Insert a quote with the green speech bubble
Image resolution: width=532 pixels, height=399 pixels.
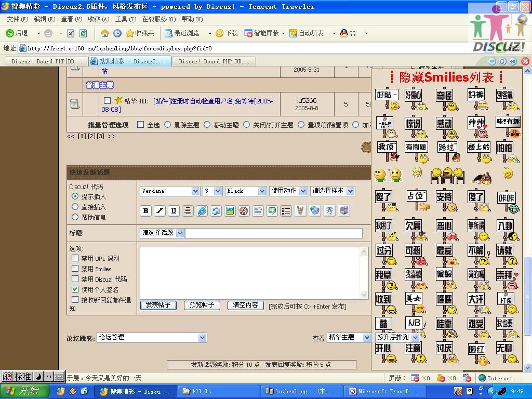point(272,211)
